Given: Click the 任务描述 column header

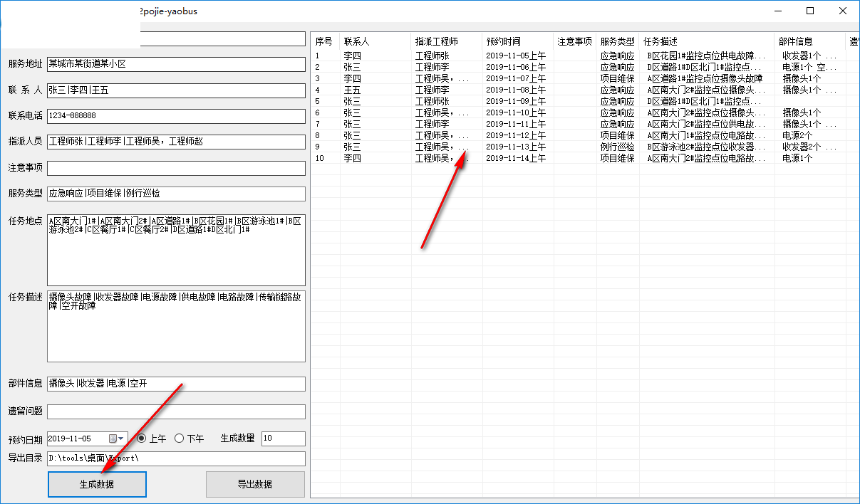Looking at the screenshot, I should pyautogui.click(x=707, y=41).
